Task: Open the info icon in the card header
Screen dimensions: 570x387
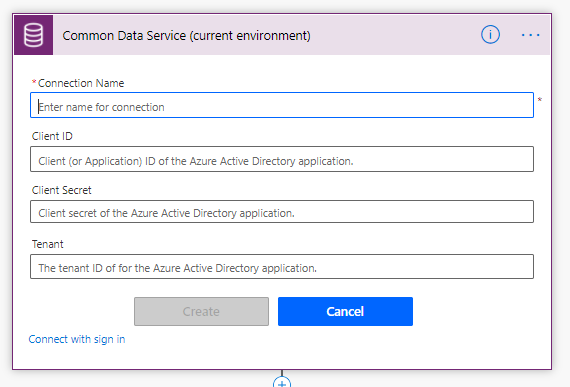Action: click(490, 35)
